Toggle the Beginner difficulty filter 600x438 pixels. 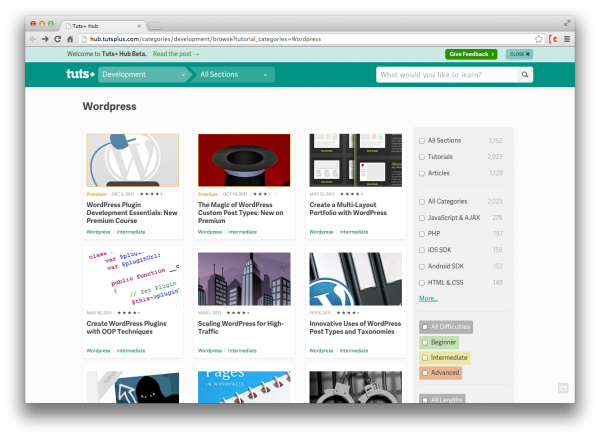pos(439,342)
